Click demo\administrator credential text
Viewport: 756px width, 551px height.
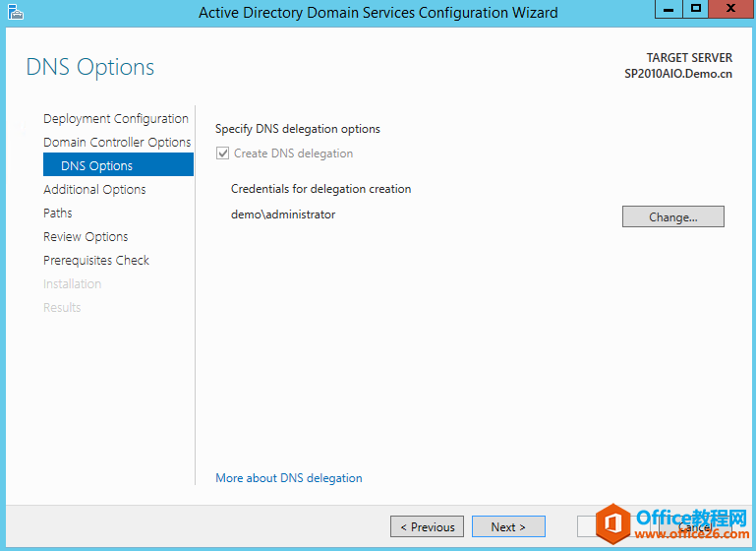coord(283,214)
